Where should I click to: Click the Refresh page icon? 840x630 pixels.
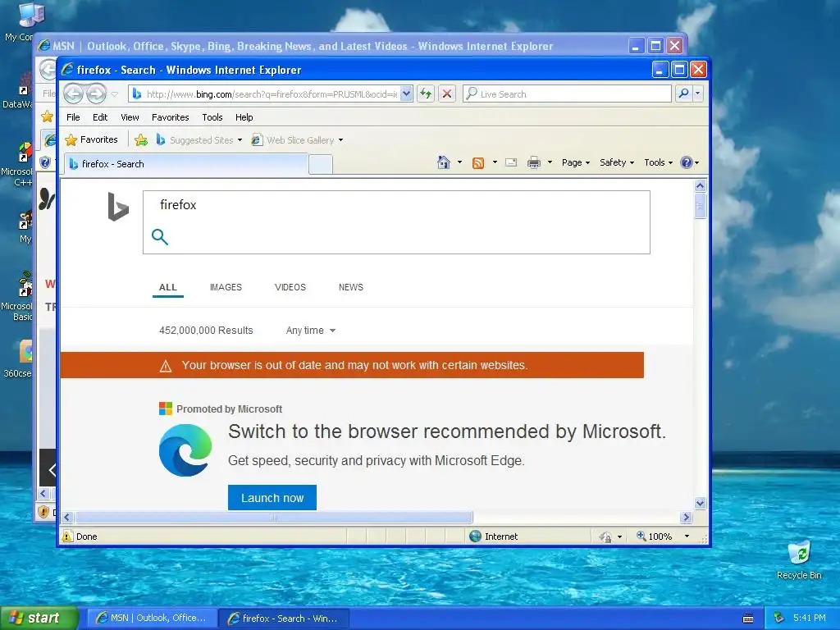[426, 94]
